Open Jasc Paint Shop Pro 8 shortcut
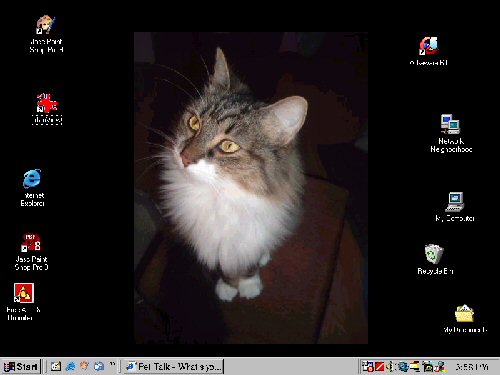Viewport: 500px width, 375px height. [x=31, y=242]
